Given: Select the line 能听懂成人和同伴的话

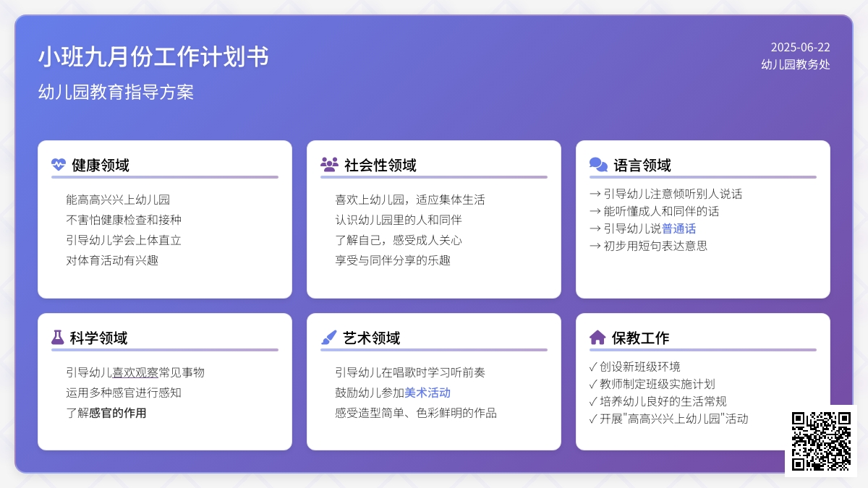Looking at the screenshot, I should click(655, 211).
